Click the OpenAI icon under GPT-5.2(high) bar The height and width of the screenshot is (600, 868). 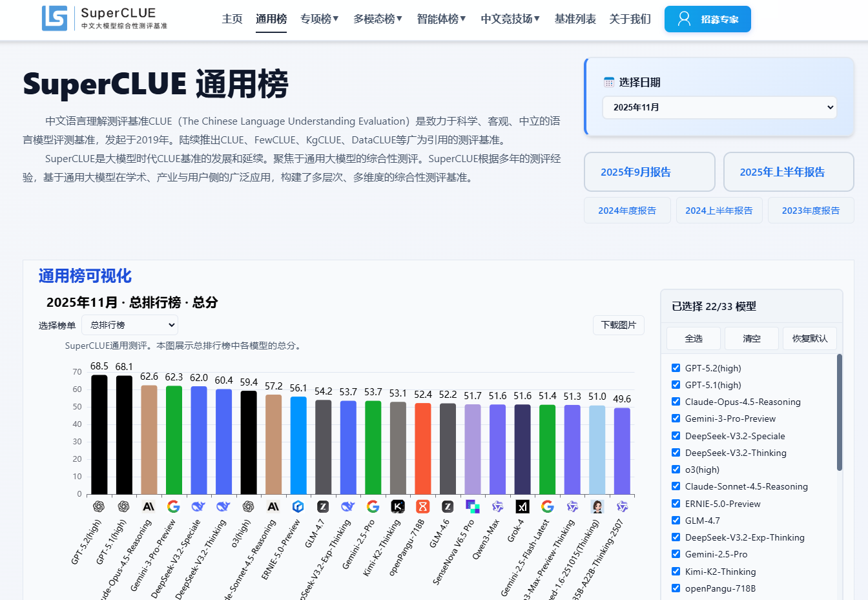tap(99, 507)
